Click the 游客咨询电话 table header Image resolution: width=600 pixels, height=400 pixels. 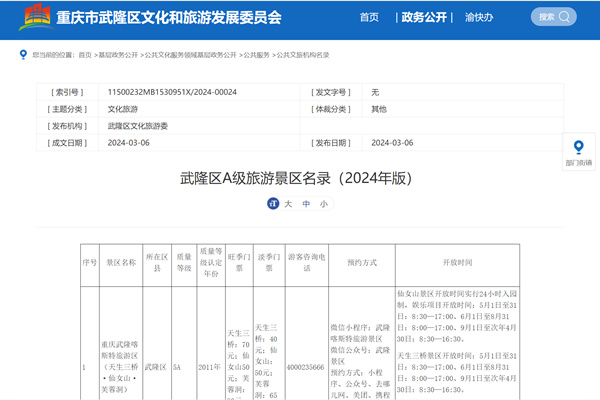(307, 263)
